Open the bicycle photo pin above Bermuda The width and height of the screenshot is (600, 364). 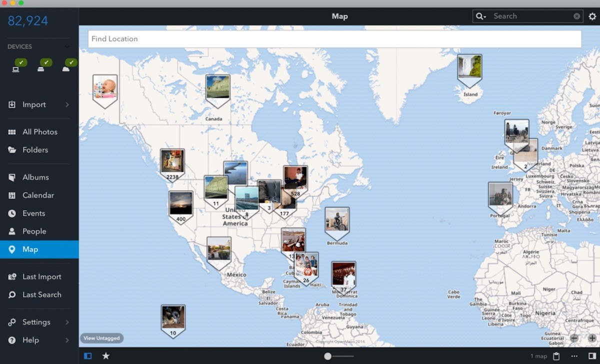click(337, 224)
